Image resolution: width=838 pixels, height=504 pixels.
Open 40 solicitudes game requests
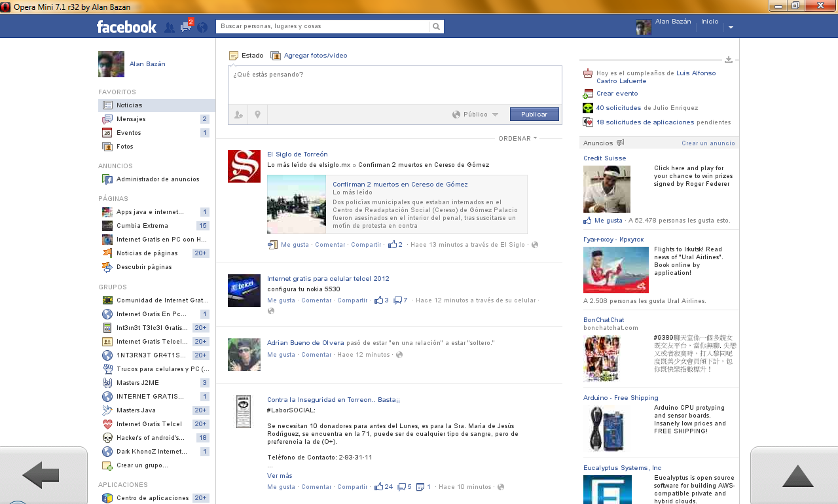point(619,108)
